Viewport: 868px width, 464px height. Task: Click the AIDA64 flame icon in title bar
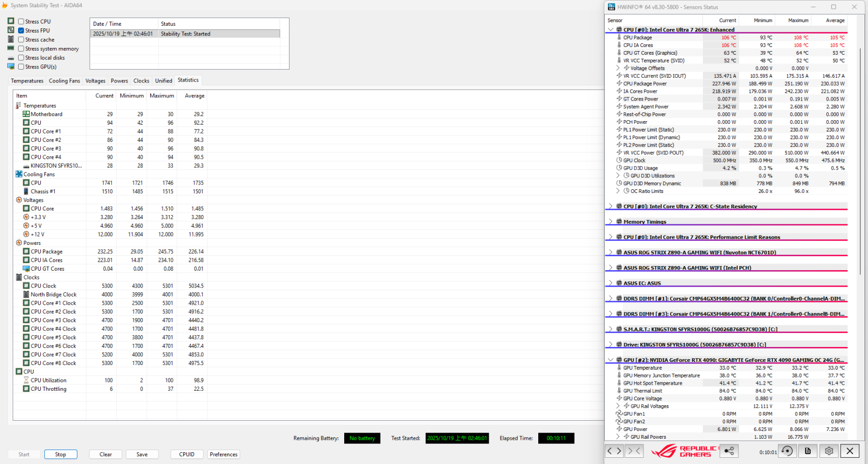[5, 5]
